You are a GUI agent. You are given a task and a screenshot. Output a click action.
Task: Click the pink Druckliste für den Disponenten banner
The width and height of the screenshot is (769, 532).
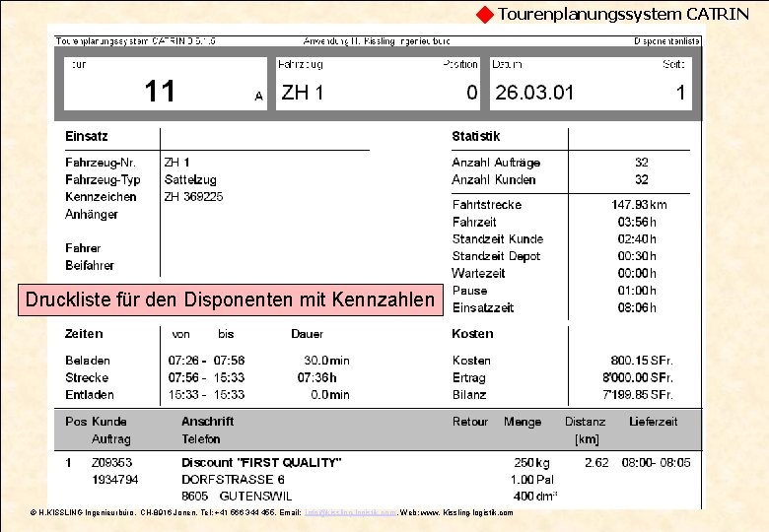click(231, 299)
